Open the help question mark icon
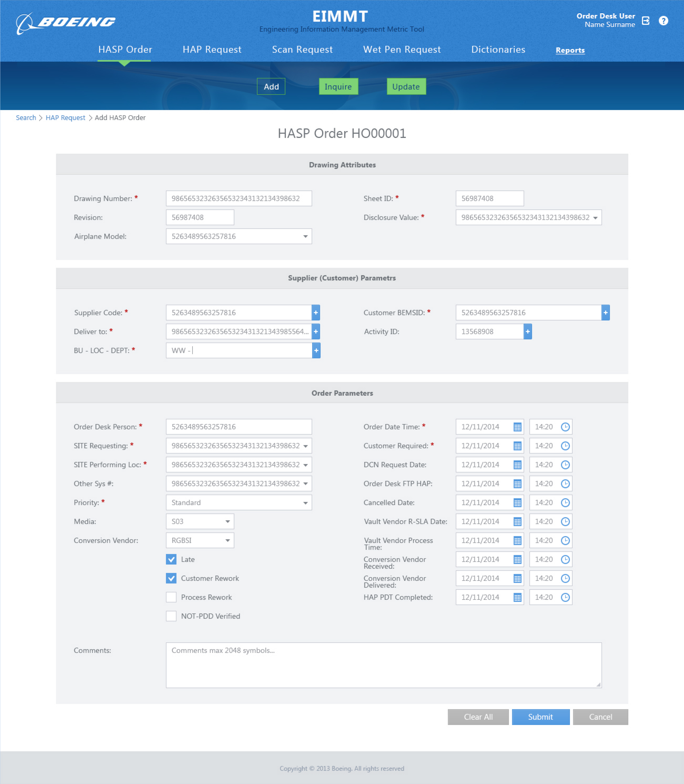 point(663,21)
